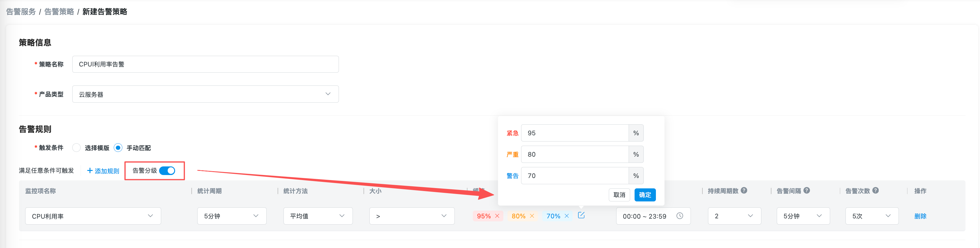Viewport: 980px width, 248px height.
Task: Remove the 70% warning threshold tag
Action: pos(566,216)
